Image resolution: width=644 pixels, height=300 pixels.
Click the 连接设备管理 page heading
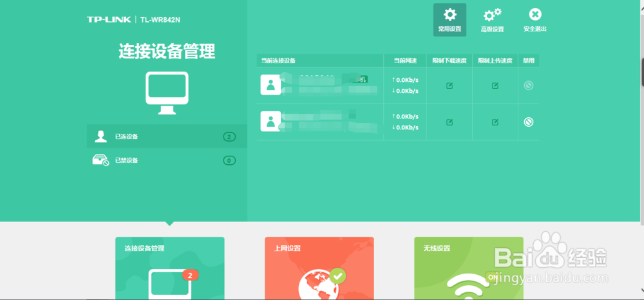[x=167, y=52]
